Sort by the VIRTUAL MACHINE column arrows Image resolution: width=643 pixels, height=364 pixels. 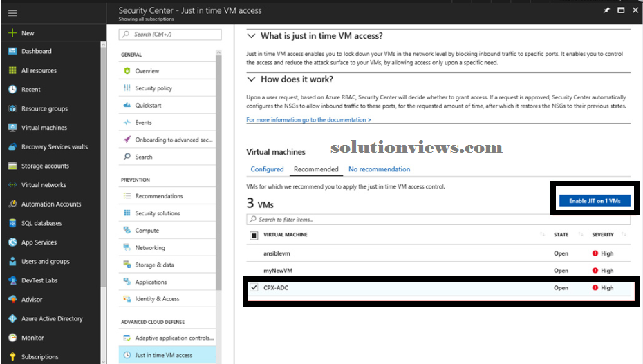point(542,235)
